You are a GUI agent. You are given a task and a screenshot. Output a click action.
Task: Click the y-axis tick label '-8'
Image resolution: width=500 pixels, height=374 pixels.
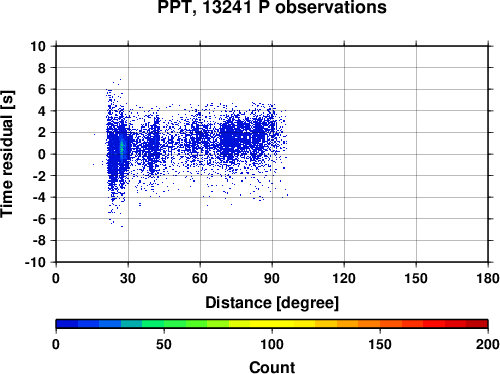[39, 240]
